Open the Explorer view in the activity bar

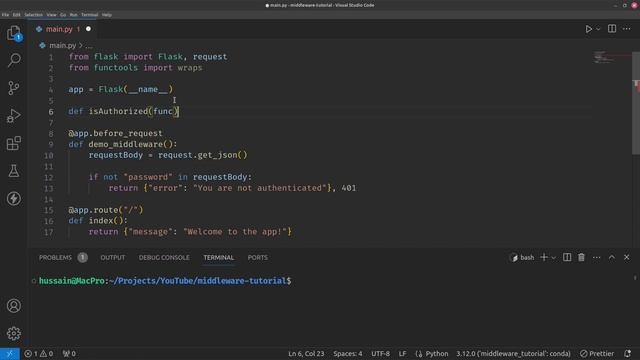13,33
